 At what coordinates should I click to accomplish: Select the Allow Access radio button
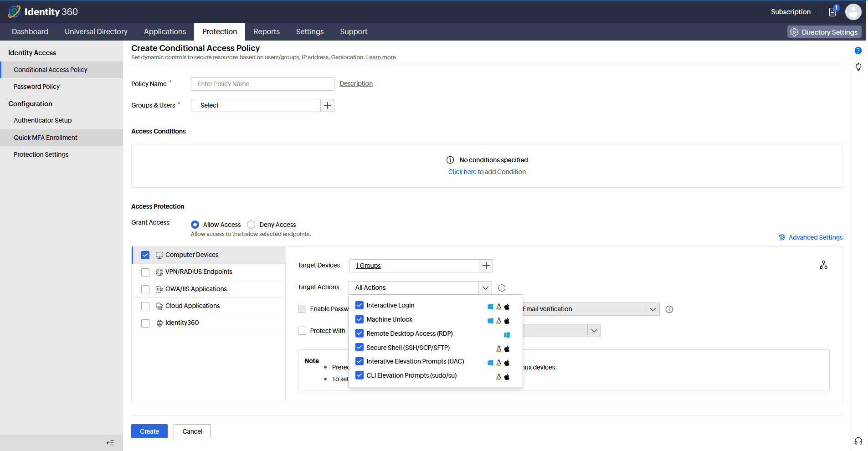coord(195,225)
